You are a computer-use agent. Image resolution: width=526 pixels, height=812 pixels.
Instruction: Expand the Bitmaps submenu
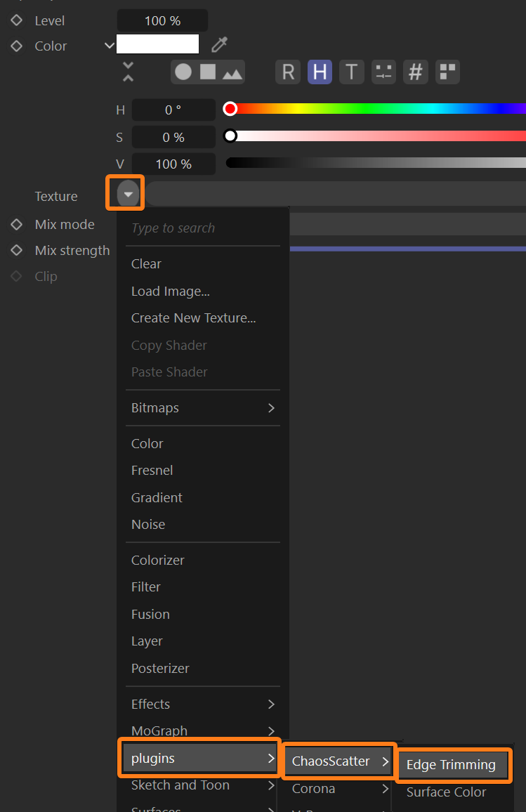(x=203, y=408)
